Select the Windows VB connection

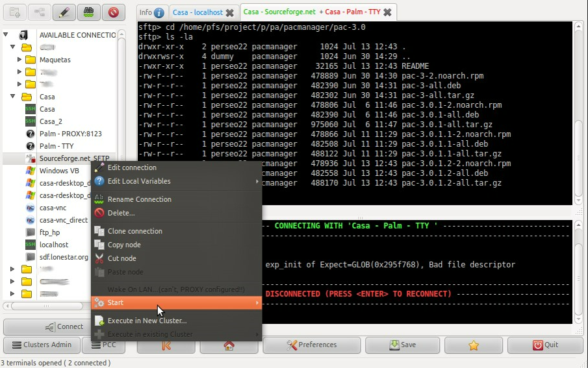59,171
